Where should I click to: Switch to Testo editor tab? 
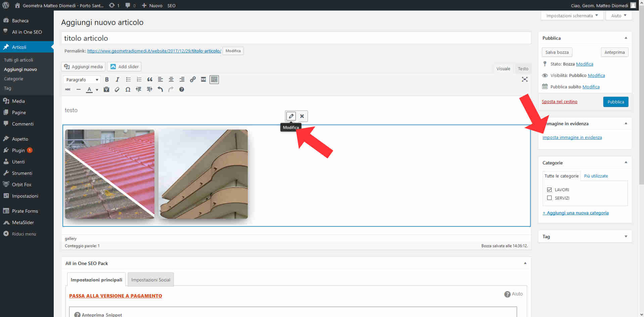[523, 68]
